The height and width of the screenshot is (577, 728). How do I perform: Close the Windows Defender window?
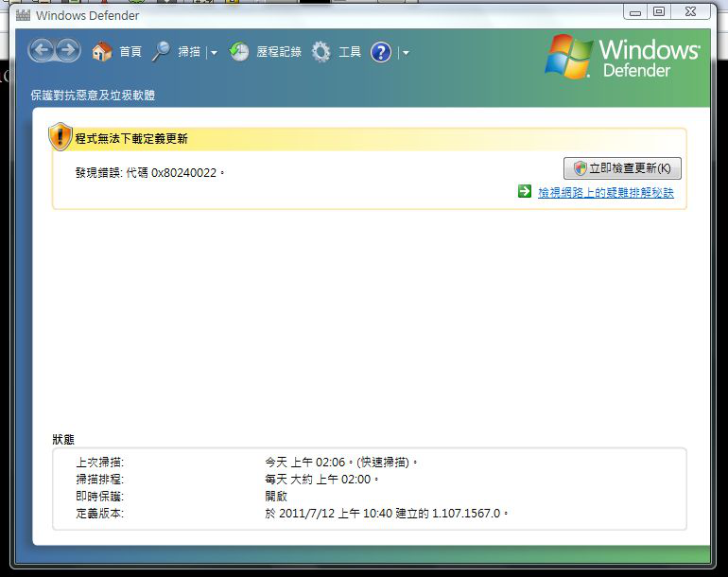point(690,12)
